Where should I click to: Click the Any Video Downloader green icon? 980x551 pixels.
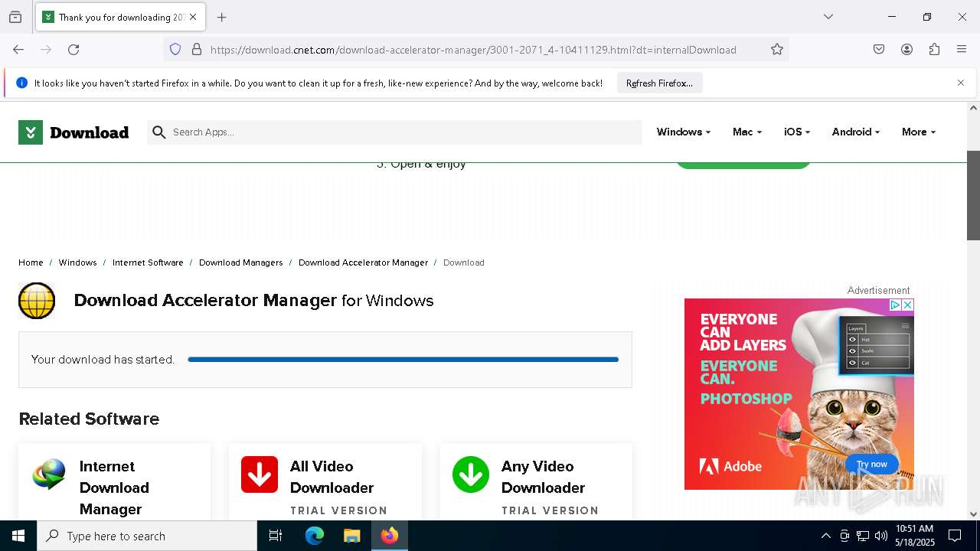pyautogui.click(x=471, y=474)
